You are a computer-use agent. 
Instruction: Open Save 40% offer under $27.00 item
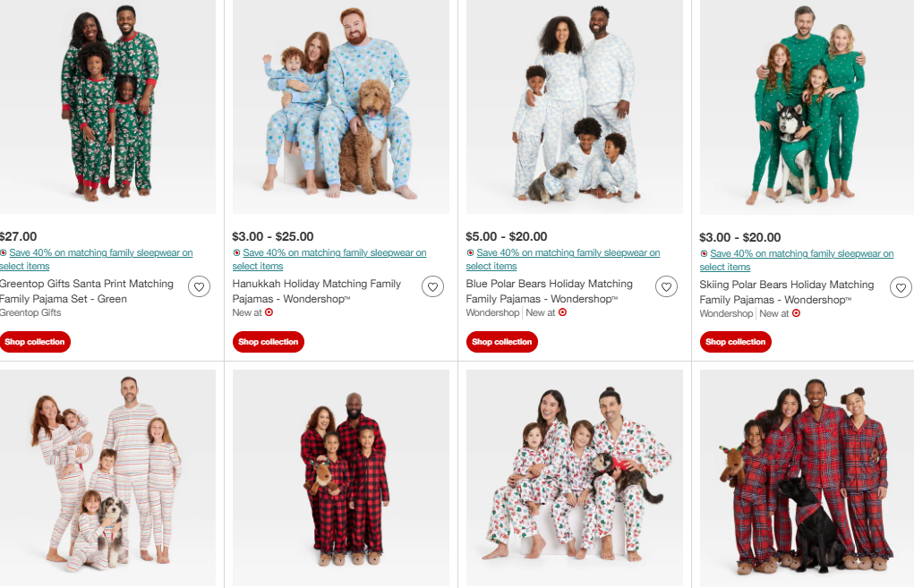point(96,260)
